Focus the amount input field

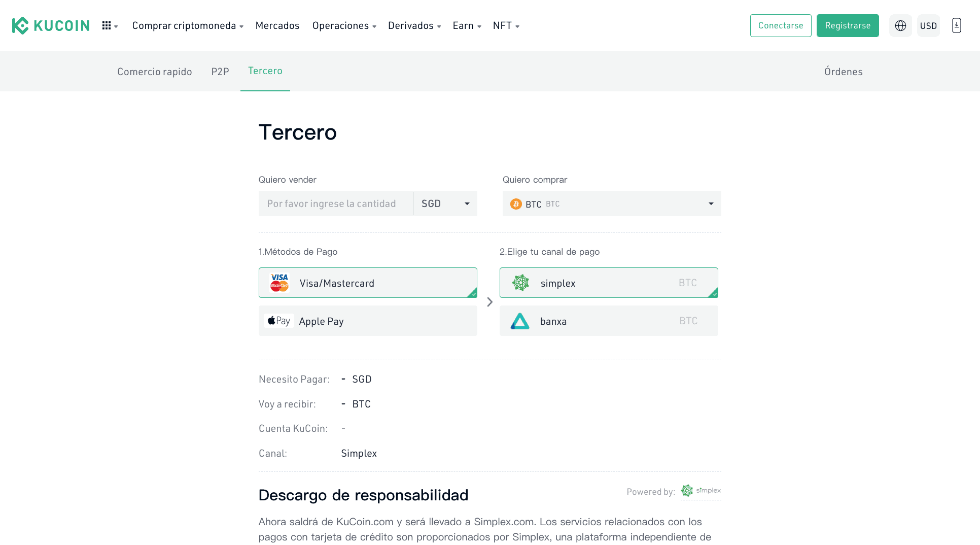[x=336, y=203]
